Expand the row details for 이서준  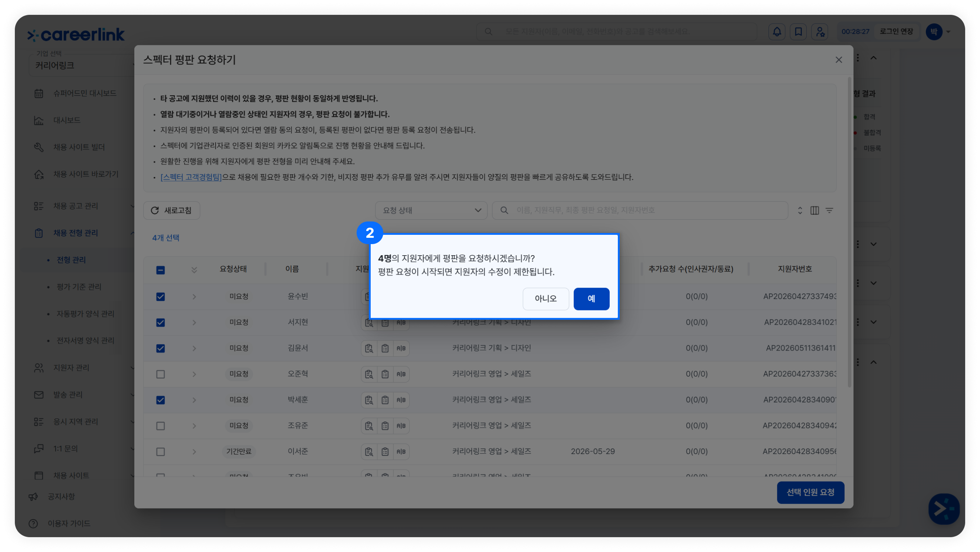[x=194, y=452]
